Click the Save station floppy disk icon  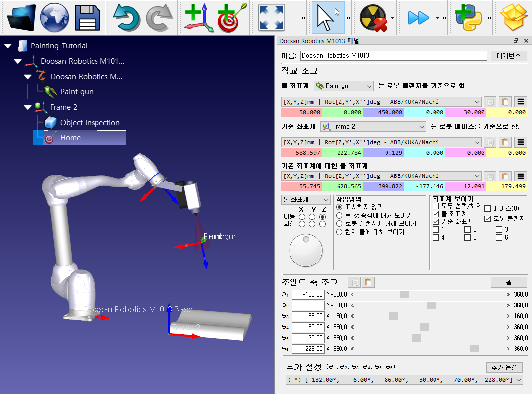[x=88, y=17]
